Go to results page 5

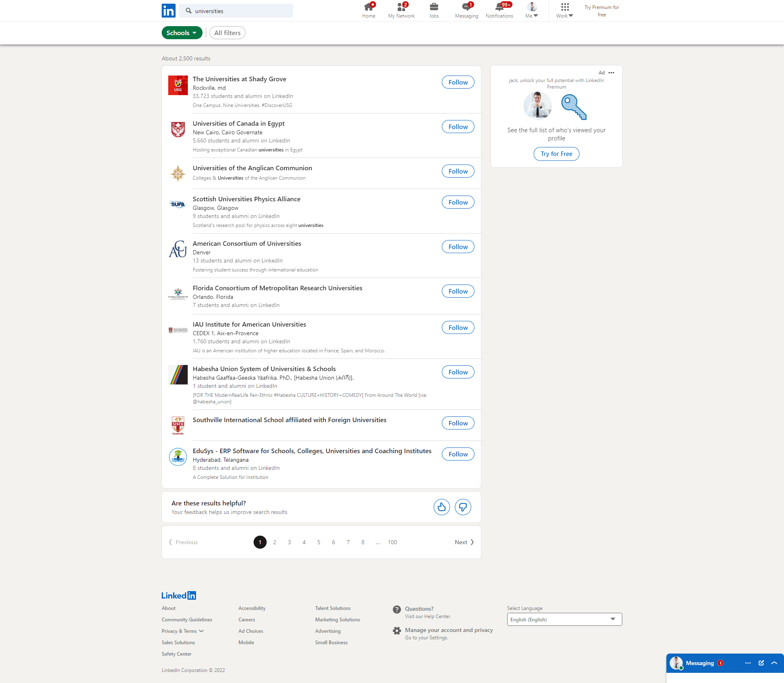pyautogui.click(x=319, y=542)
